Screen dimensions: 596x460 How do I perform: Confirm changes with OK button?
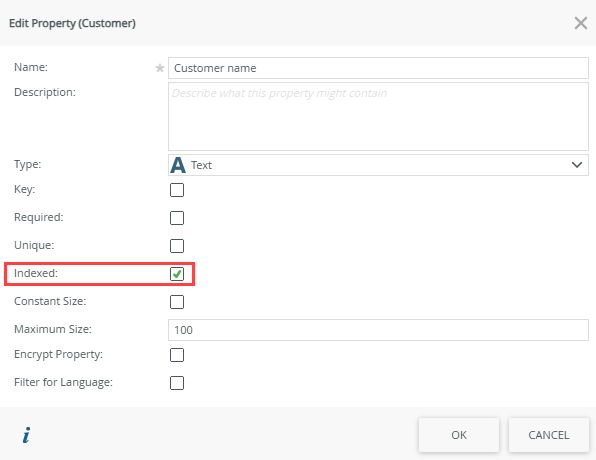(459, 435)
